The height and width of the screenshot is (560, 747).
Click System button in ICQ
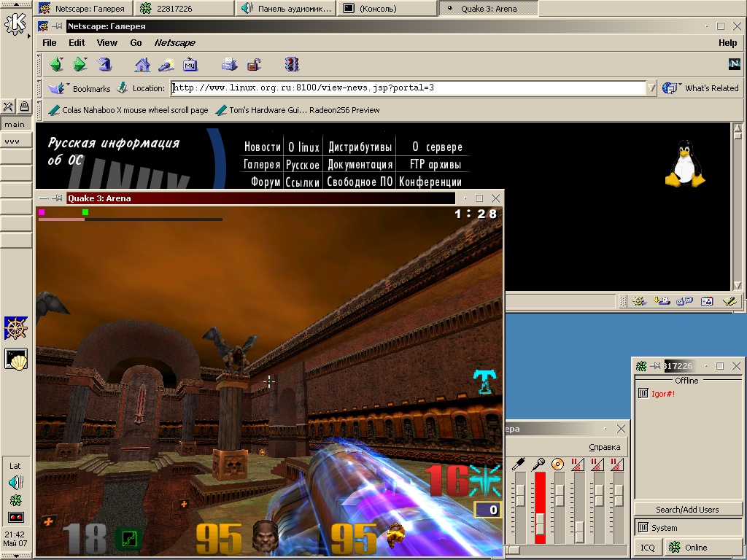tap(689, 528)
